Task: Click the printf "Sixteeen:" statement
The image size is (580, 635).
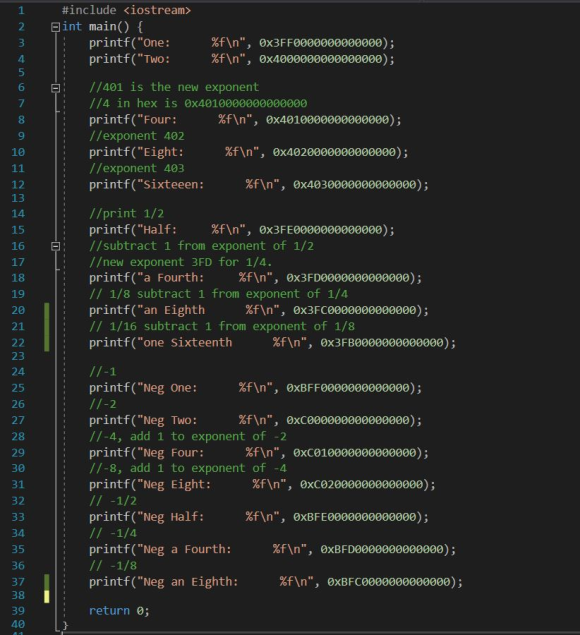Action: [259, 185]
